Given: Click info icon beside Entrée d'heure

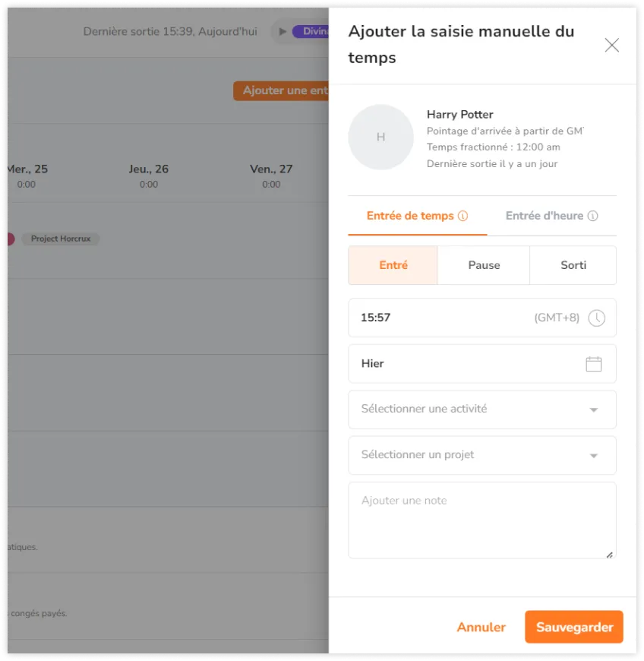Looking at the screenshot, I should pyautogui.click(x=593, y=216).
